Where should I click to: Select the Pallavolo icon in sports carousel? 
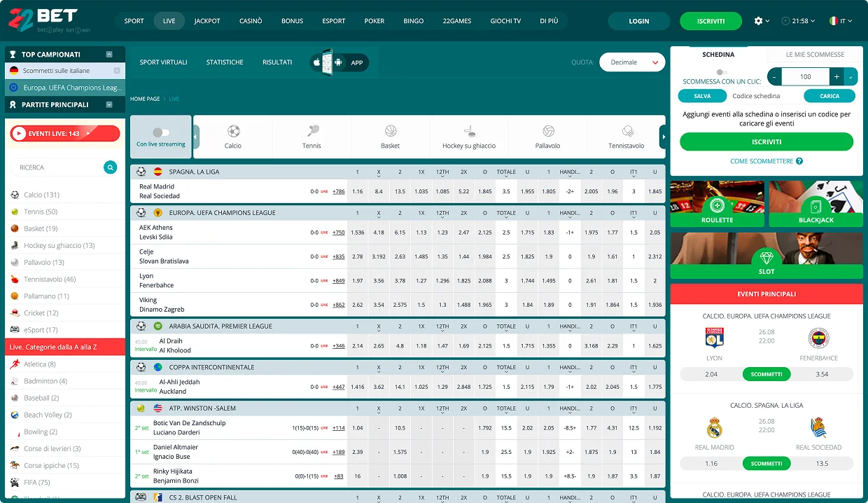click(548, 131)
